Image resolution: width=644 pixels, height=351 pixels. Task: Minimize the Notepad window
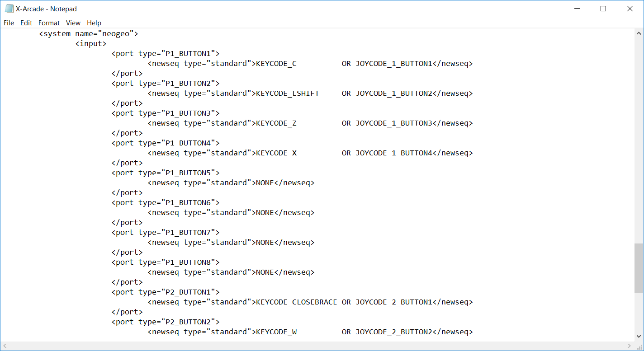[577, 9]
